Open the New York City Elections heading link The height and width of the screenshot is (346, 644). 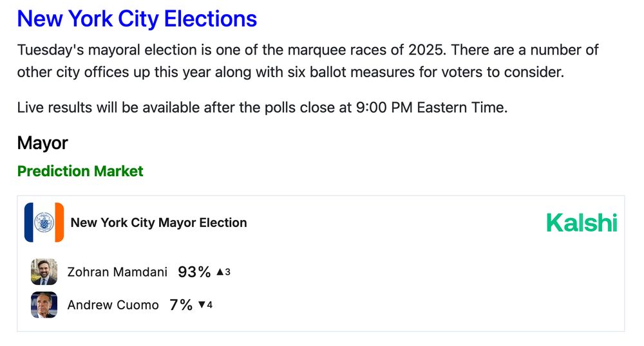(x=137, y=19)
